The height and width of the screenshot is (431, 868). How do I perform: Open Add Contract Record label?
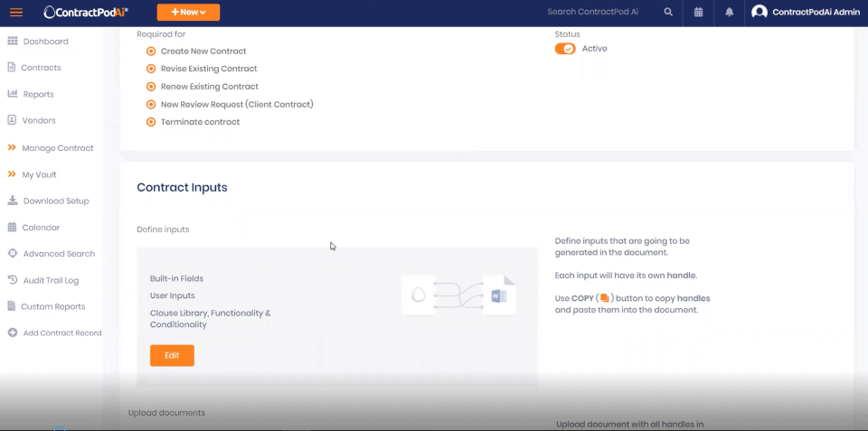tap(62, 333)
